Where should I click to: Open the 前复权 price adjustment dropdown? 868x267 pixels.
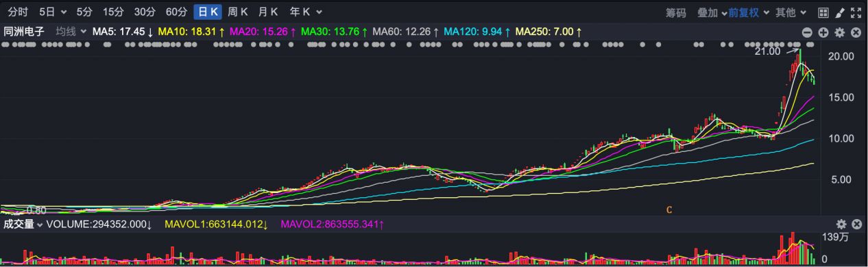click(x=749, y=12)
